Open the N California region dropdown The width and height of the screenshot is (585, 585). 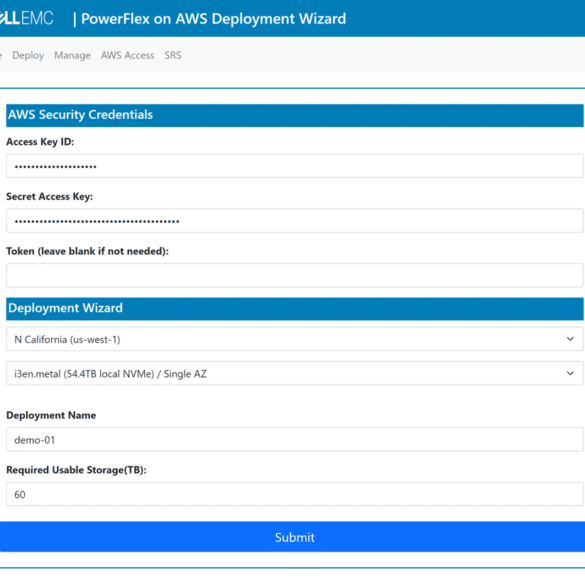295,339
